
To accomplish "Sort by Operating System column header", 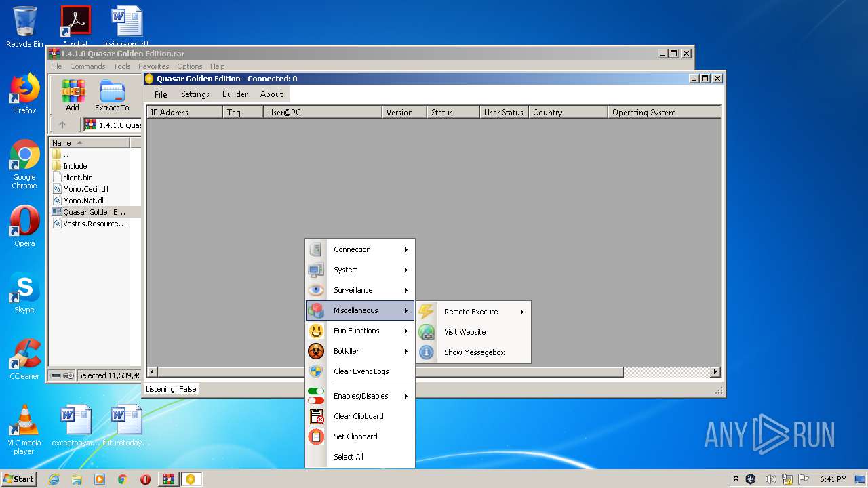I will click(664, 113).
